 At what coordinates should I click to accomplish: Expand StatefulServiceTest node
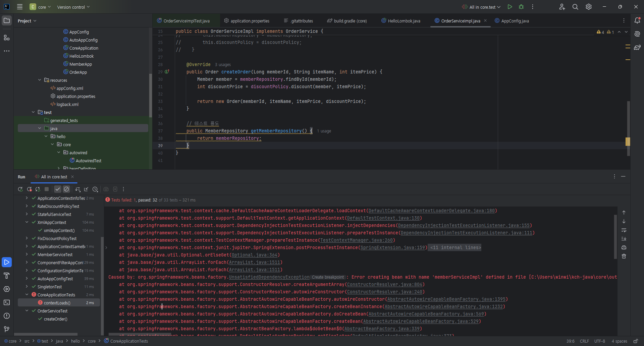click(x=27, y=214)
